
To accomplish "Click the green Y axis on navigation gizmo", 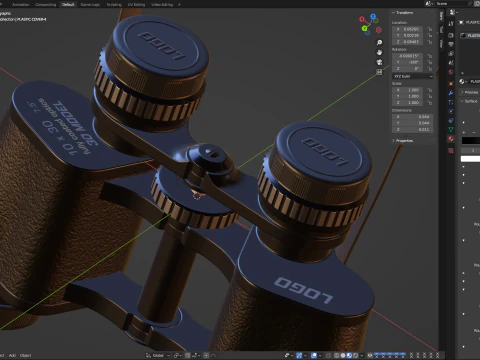I will click(x=365, y=28).
